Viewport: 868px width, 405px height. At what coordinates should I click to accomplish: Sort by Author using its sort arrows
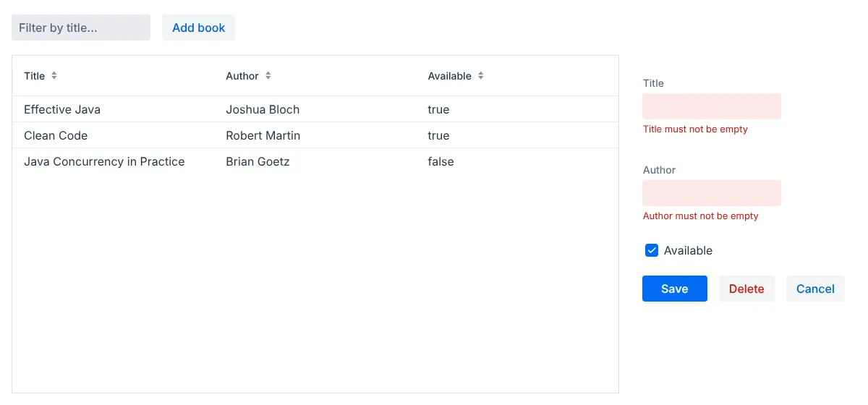tap(268, 76)
